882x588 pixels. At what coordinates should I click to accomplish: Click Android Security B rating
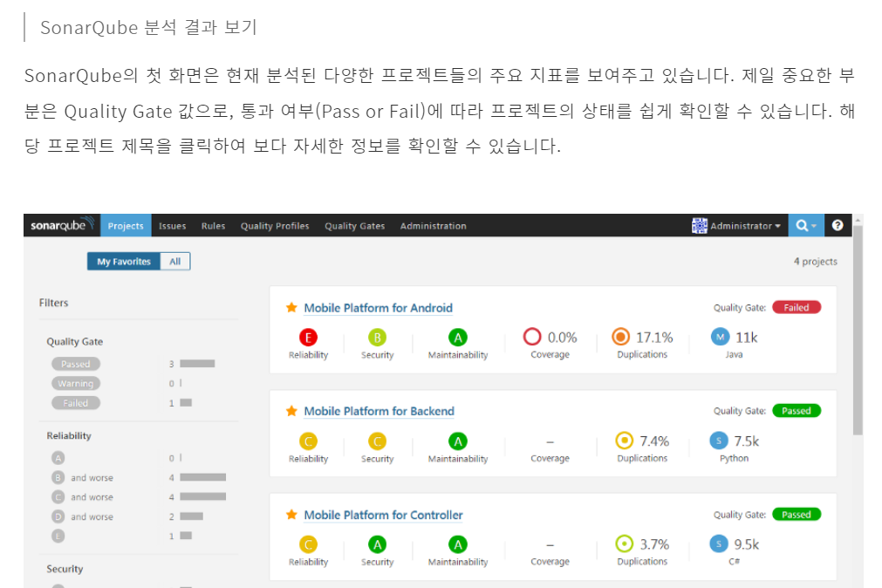click(377, 338)
